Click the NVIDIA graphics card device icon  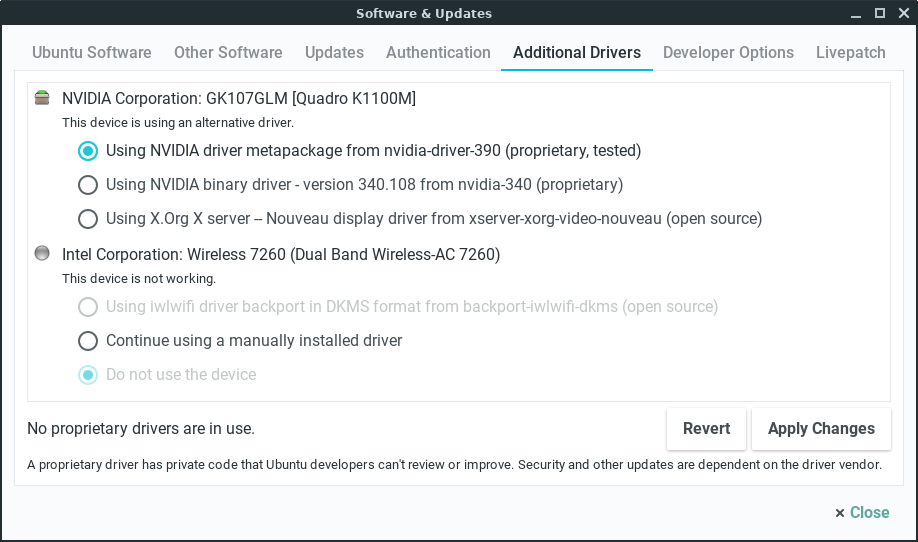click(x=41, y=98)
